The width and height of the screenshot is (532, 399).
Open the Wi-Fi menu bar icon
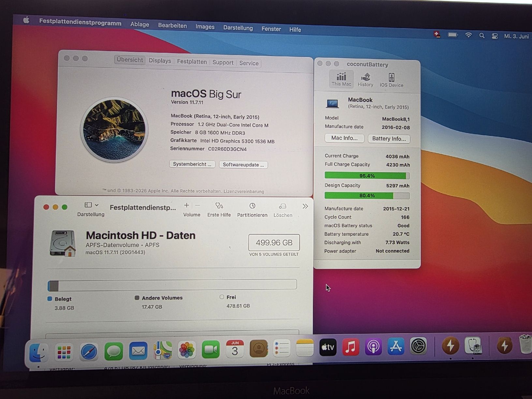click(468, 35)
